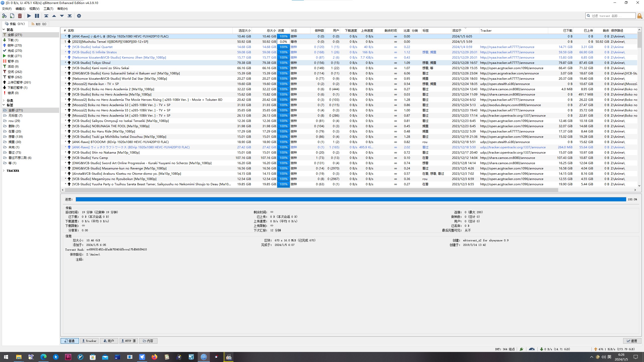Viewport: 644px width, 362px height.
Task: Open the bottom Tracker details tab
Action: coord(89,341)
